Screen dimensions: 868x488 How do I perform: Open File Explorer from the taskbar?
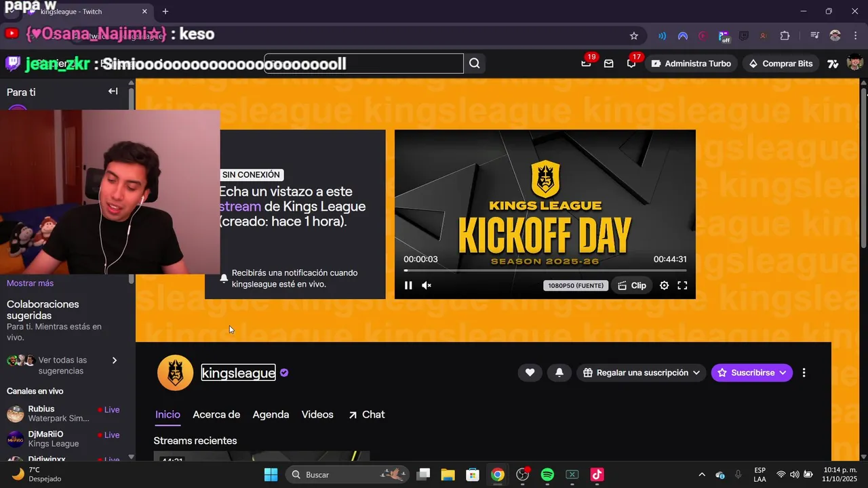click(x=448, y=474)
